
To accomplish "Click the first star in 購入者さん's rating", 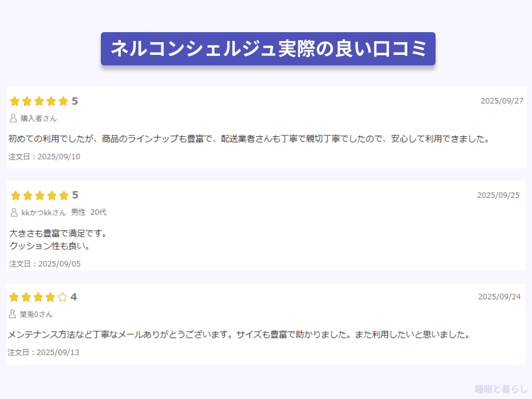I will [x=14, y=101].
